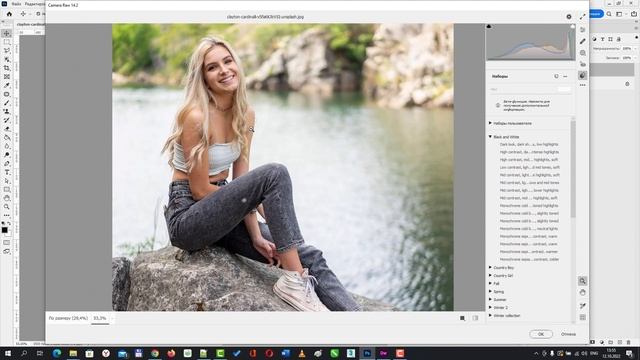Open the Camera Raw Edit panel icon

coord(582,29)
